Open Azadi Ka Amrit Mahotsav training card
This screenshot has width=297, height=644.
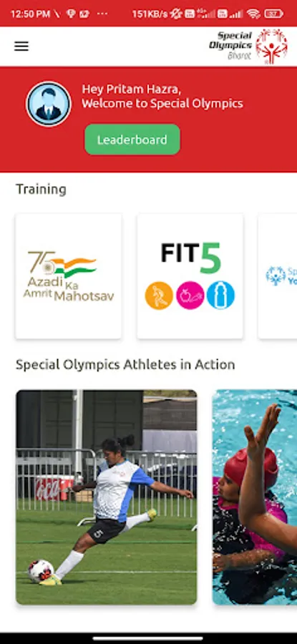pos(68,276)
